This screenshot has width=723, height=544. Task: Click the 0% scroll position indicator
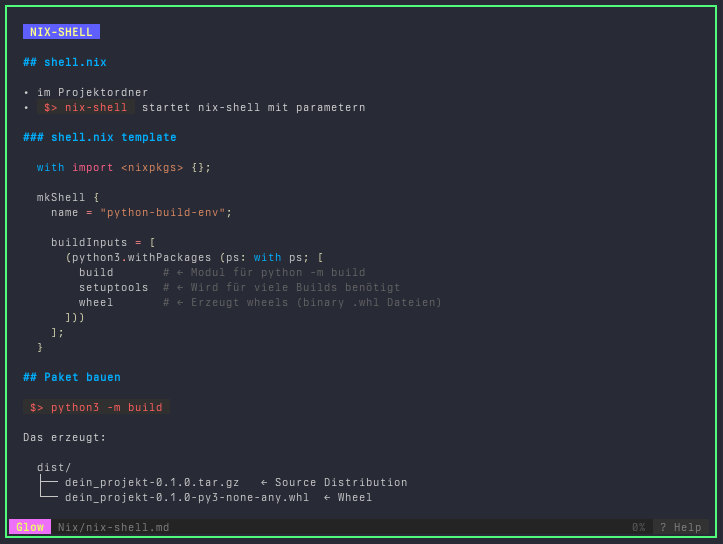click(638, 527)
